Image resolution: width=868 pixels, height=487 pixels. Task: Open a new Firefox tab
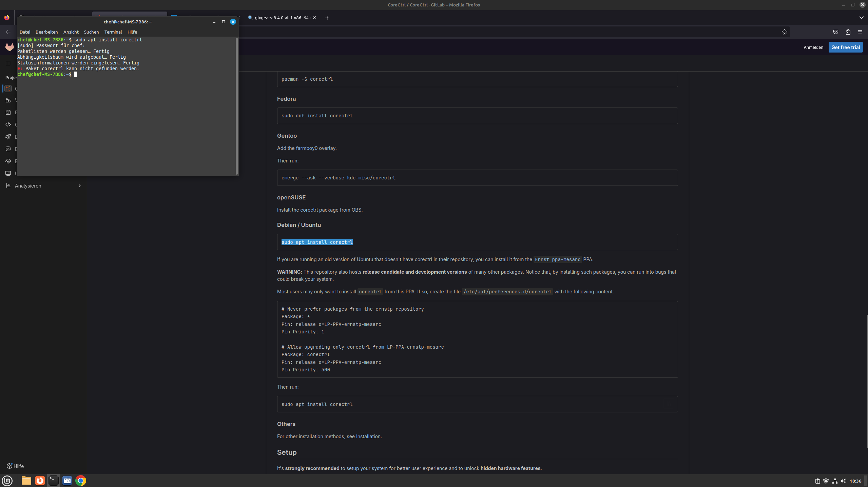[x=327, y=18]
